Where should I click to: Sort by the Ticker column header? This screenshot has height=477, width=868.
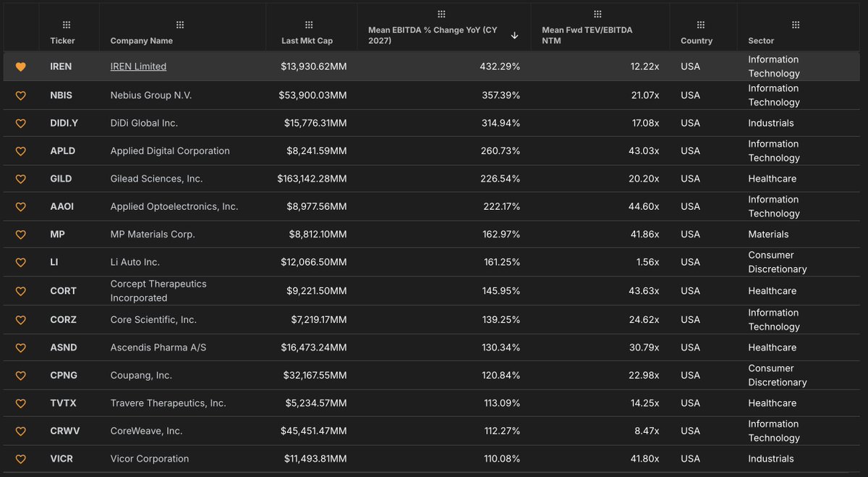pos(62,41)
